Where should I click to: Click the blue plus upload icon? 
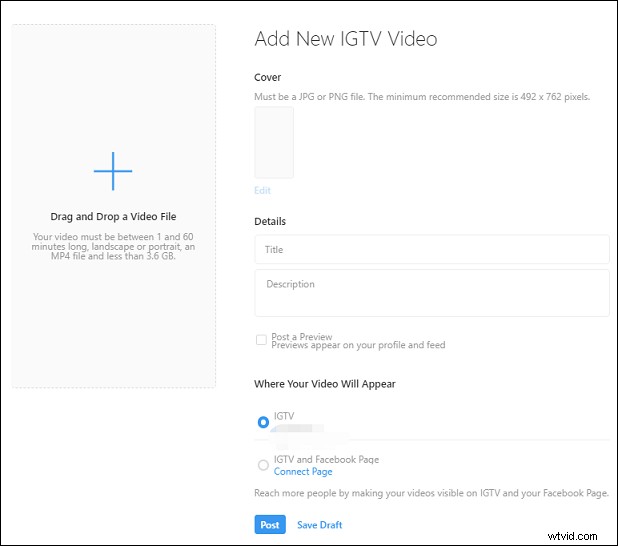(113, 171)
